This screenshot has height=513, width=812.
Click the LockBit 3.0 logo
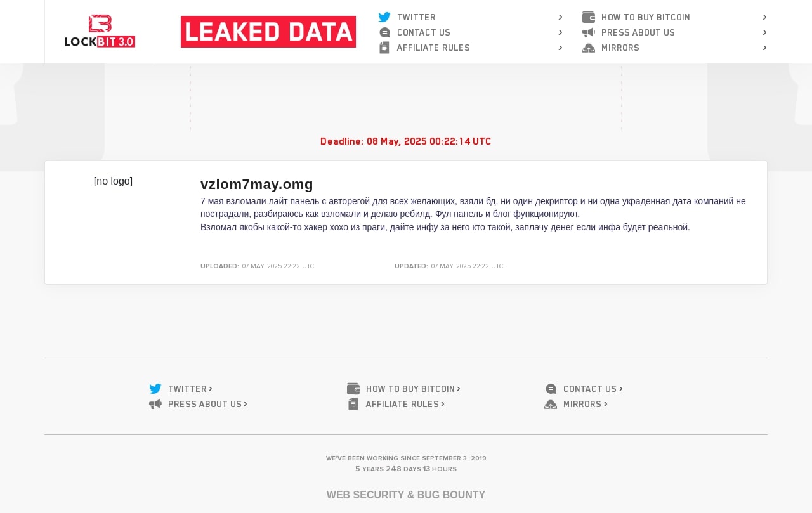click(100, 31)
